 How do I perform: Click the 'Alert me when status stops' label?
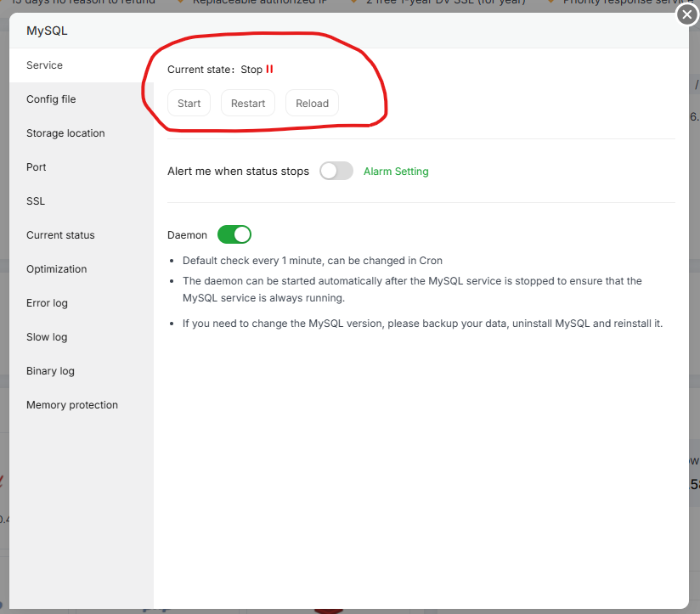click(238, 172)
